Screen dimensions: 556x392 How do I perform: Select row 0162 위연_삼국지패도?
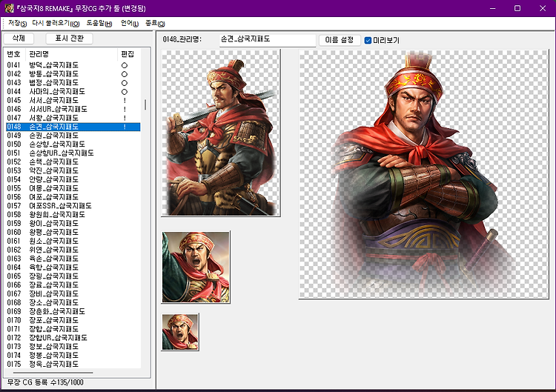[73, 250]
